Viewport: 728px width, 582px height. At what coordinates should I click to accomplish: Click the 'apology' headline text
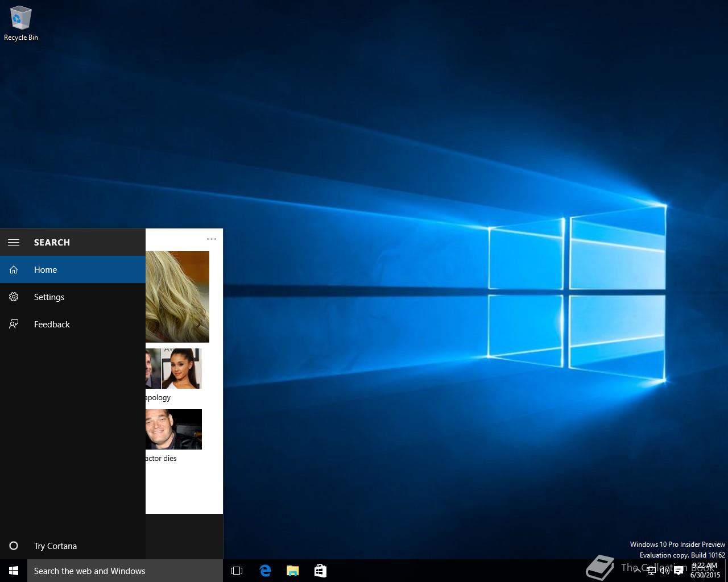pyautogui.click(x=158, y=397)
